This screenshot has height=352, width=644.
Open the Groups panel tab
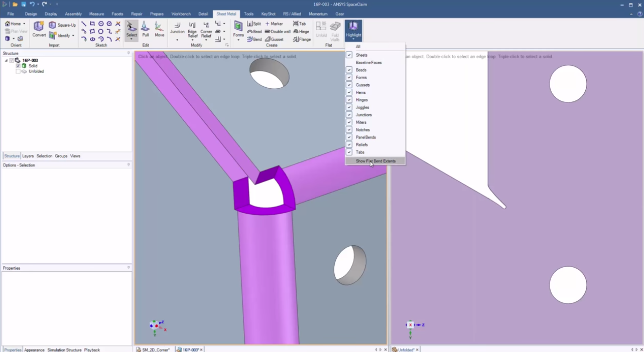click(61, 156)
